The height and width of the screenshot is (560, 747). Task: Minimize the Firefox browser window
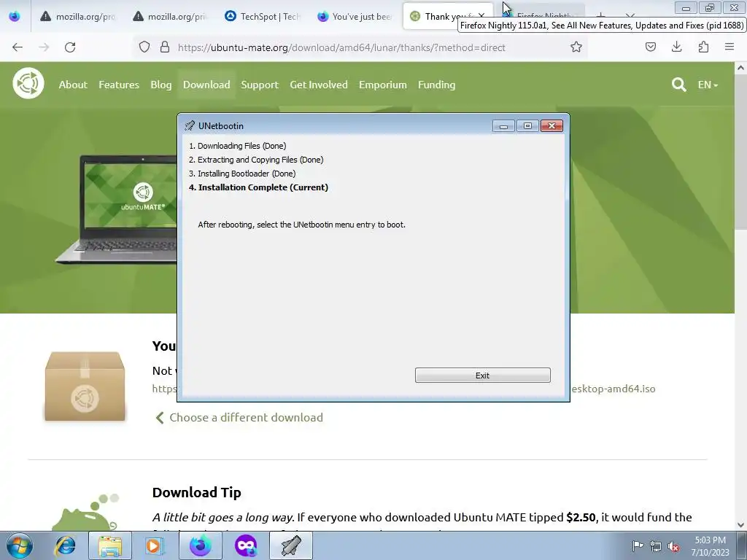(686, 7)
